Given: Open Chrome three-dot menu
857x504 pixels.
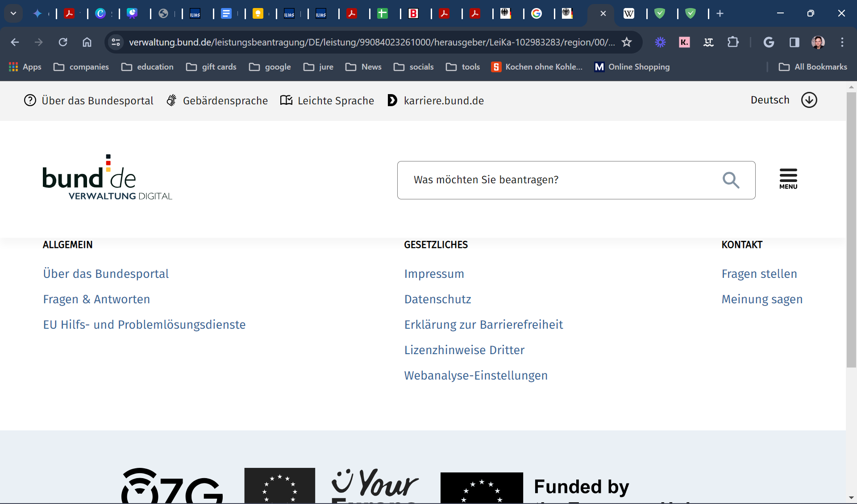Looking at the screenshot, I should coord(842,42).
